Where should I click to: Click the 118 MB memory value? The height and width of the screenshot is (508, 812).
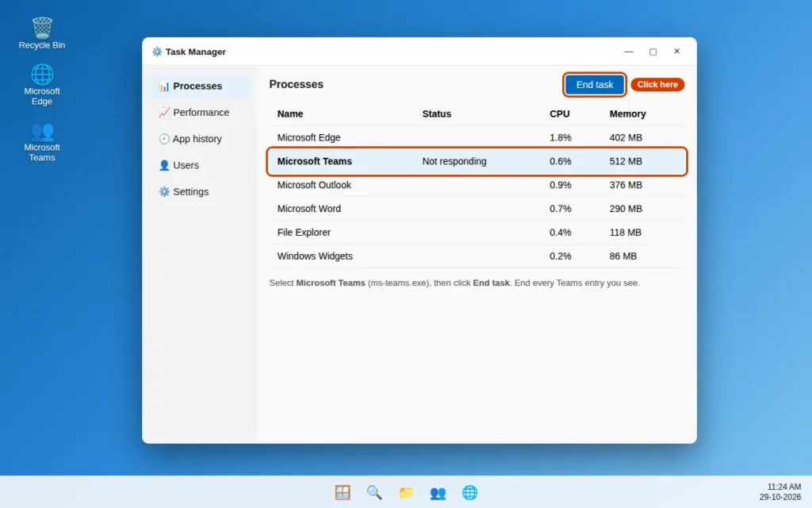click(625, 233)
